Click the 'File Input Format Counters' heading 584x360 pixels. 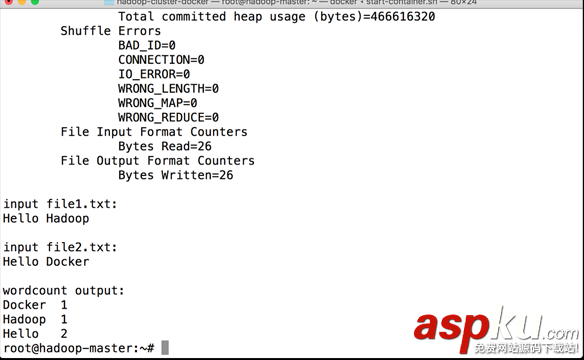click(154, 132)
